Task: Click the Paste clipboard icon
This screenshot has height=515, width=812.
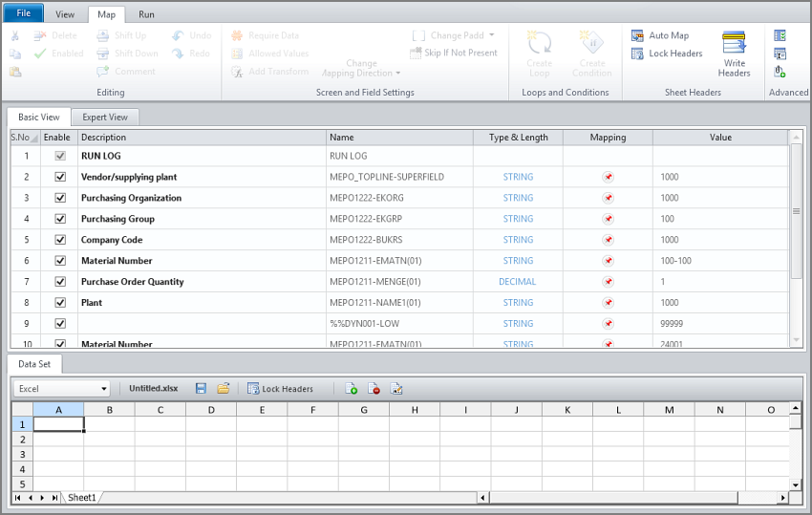Action: 15,72
